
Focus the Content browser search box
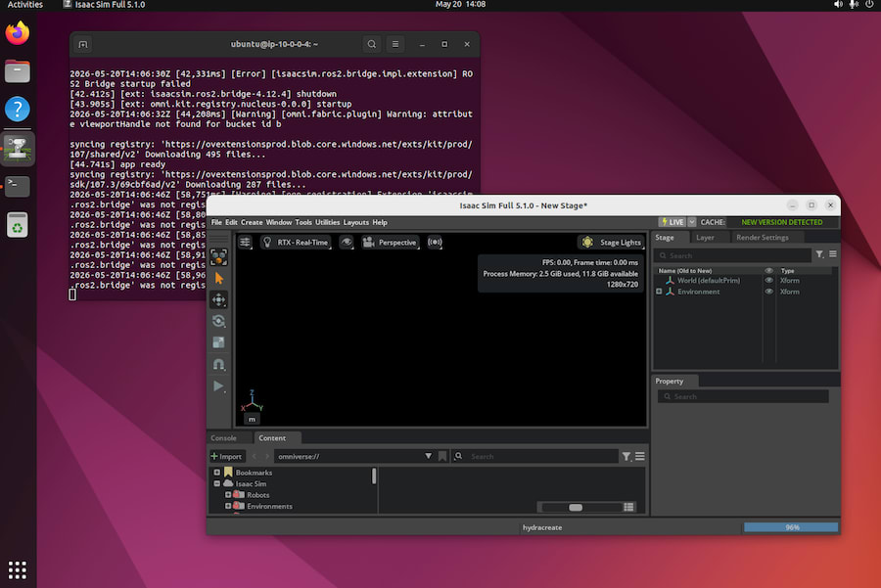(534, 456)
